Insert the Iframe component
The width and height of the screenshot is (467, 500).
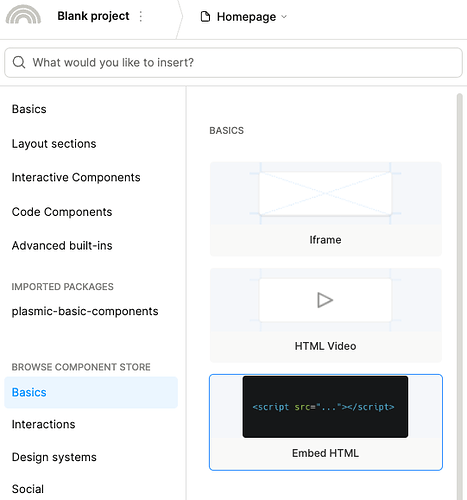pos(326,209)
